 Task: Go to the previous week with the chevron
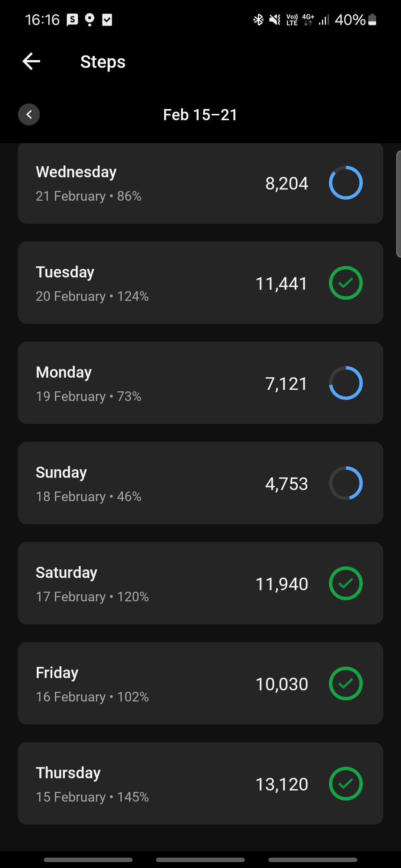29,115
